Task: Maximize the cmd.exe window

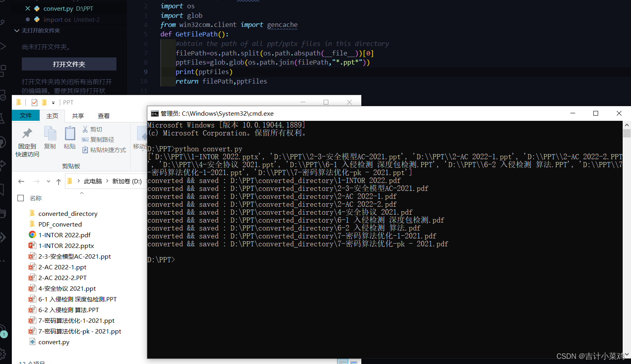Action: click(595, 113)
